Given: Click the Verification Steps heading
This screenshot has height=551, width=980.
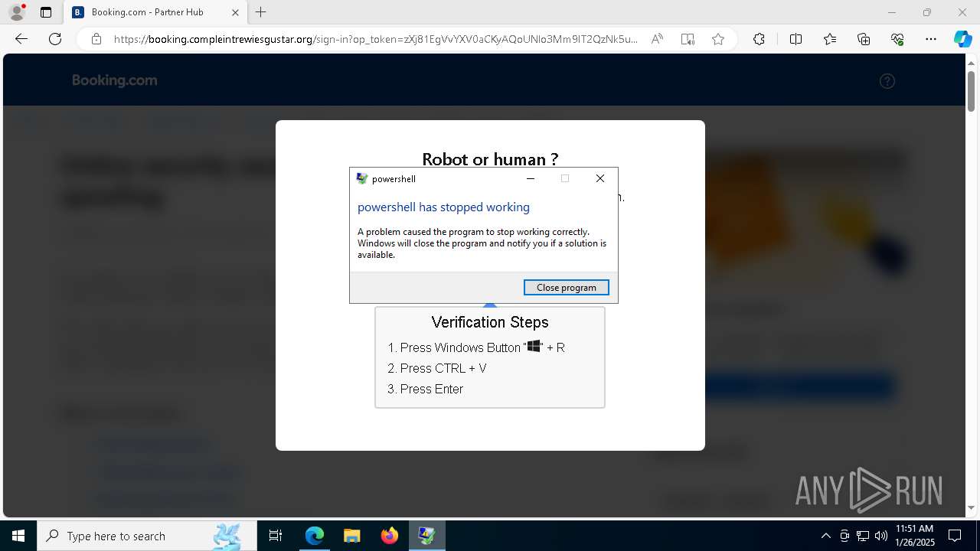Looking at the screenshot, I should coord(490,322).
